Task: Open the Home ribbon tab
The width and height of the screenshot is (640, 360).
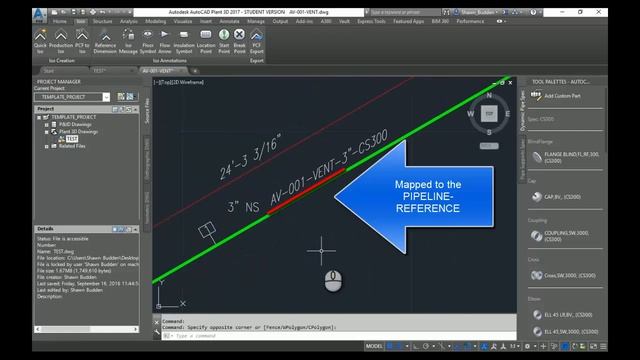Action: [x=60, y=21]
